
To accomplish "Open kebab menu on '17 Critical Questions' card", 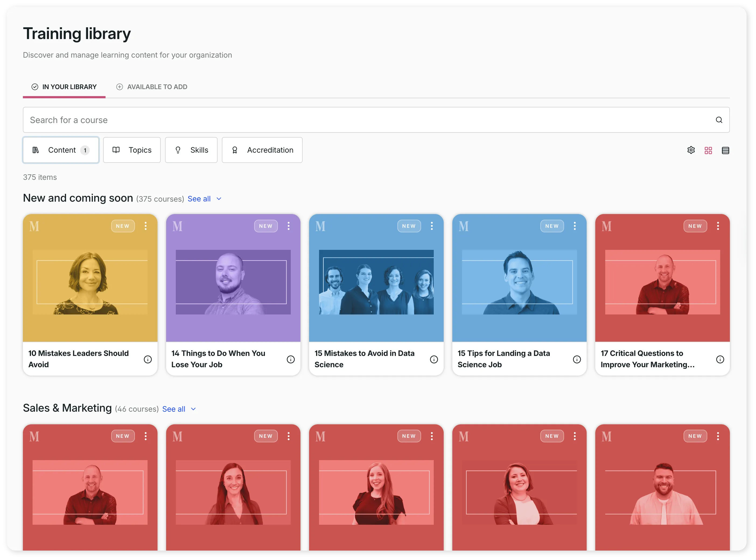I will 718,226.
